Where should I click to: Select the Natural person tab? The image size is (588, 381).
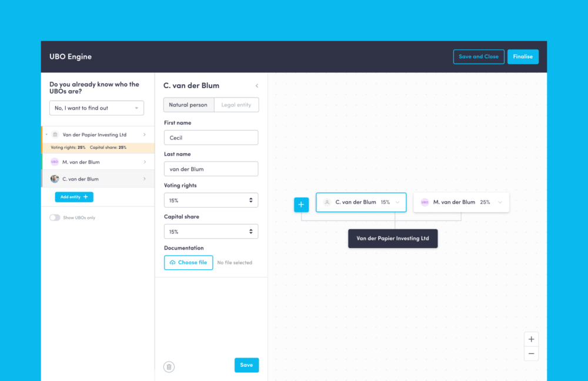(188, 105)
